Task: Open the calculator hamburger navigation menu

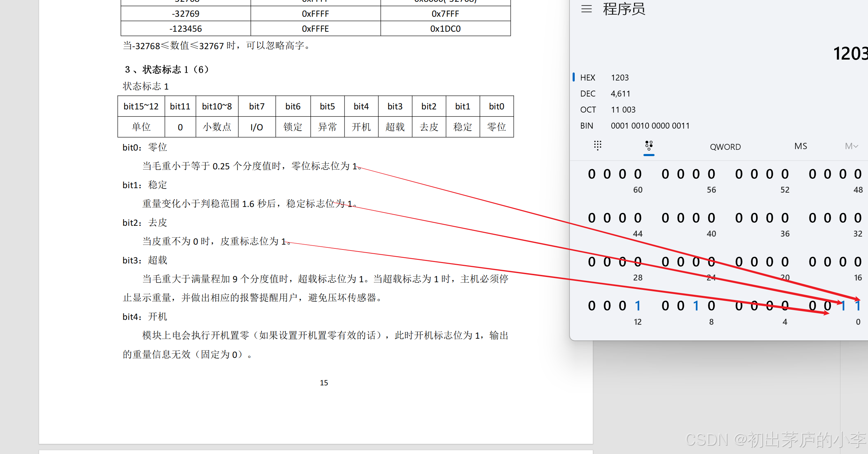Action: point(587,9)
